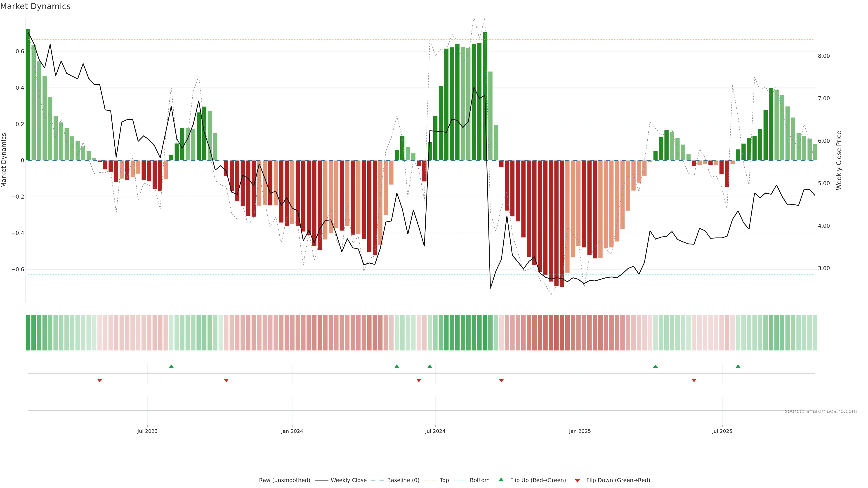Select the Jan 2024 x-axis label
Image resolution: width=868 pixels, height=488 pixels.
pos(292,431)
